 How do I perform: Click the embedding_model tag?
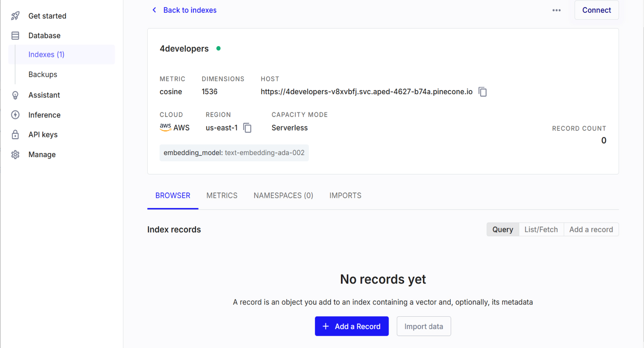(234, 153)
